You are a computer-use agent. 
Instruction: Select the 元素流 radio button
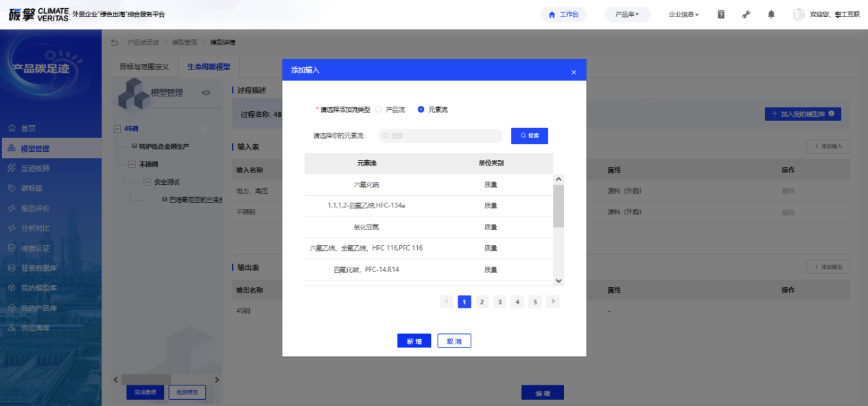tap(421, 109)
